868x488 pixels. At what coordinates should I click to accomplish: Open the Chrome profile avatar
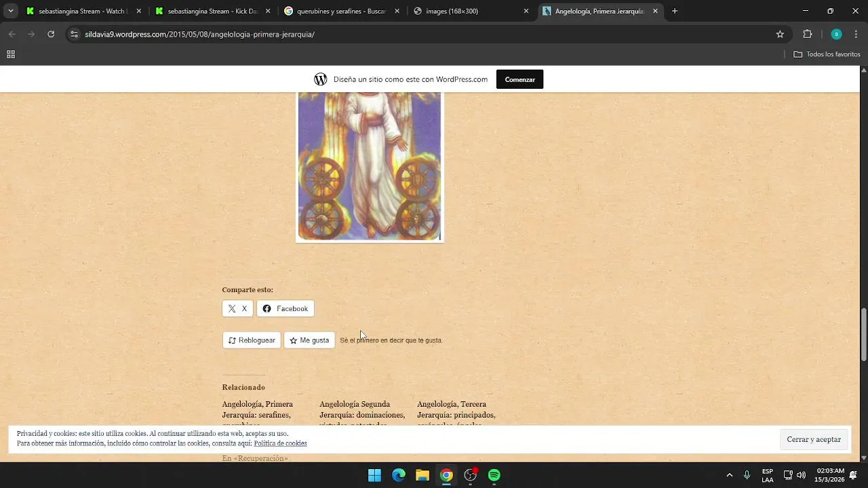click(836, 34)
